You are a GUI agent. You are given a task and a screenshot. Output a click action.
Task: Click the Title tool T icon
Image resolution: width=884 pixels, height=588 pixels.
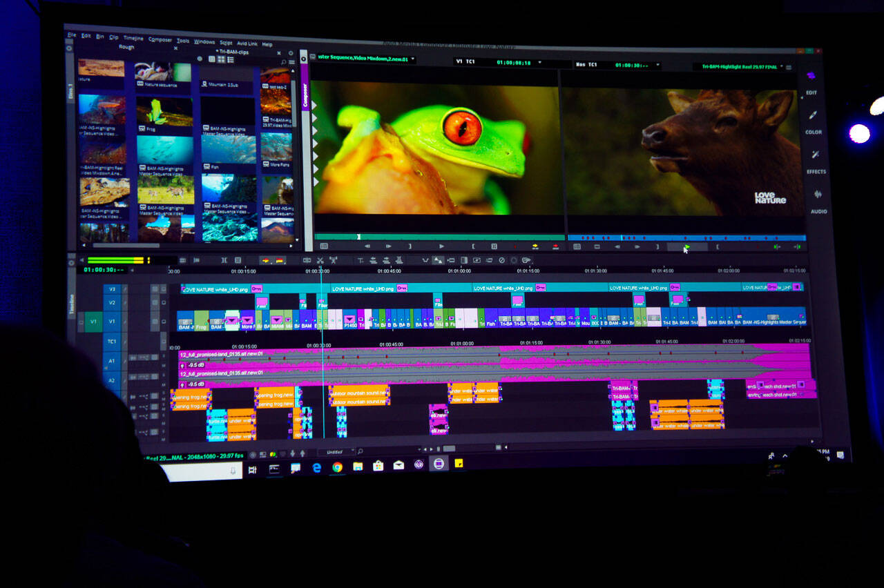[360, 260]
